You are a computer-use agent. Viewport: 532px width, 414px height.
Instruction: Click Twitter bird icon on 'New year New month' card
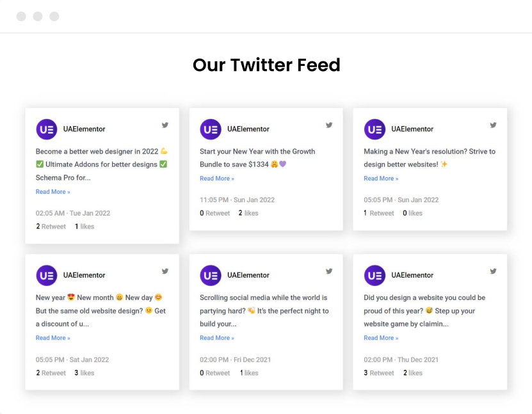point(165,271)
